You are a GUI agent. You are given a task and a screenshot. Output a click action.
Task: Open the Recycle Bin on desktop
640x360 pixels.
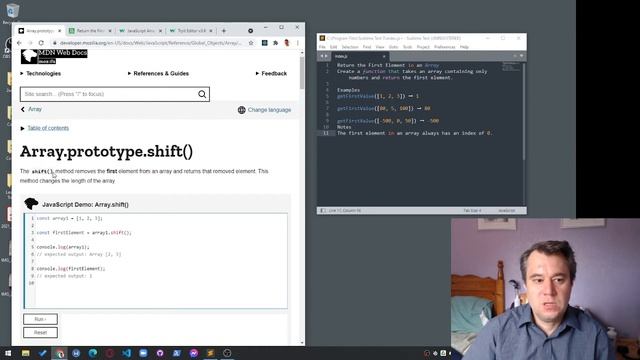(x=12, y=12)
